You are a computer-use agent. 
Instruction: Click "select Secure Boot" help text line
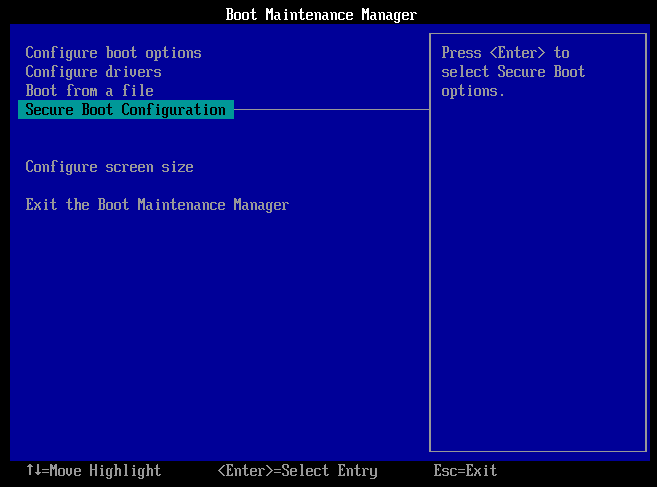513,72
